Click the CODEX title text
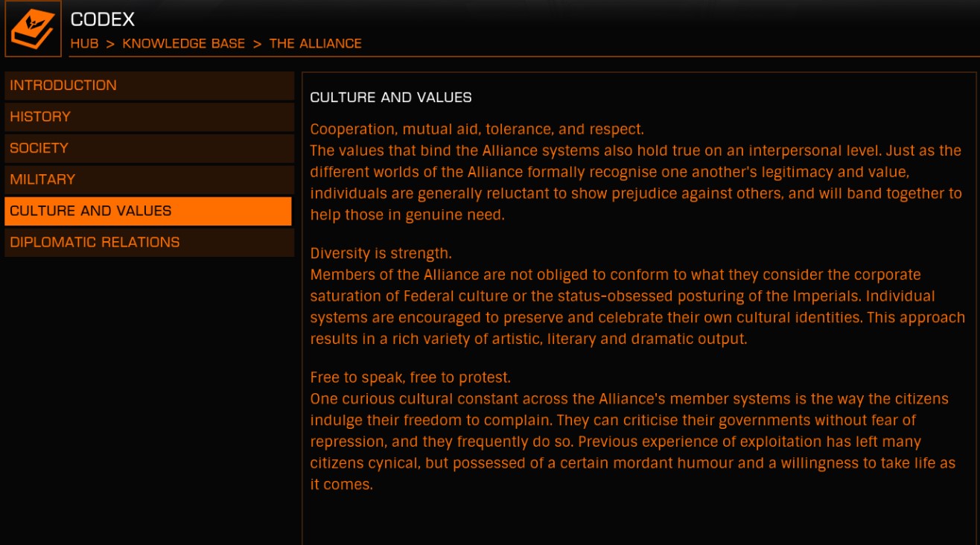 103,19
